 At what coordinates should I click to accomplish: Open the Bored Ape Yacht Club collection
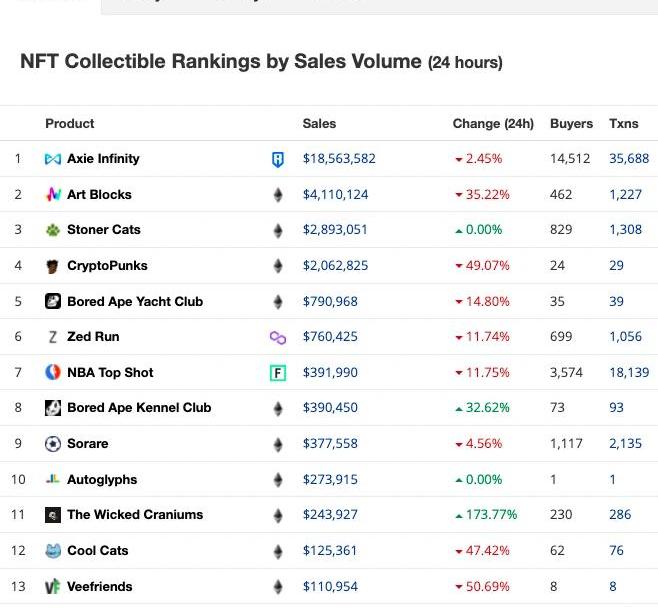pos(134,302)
